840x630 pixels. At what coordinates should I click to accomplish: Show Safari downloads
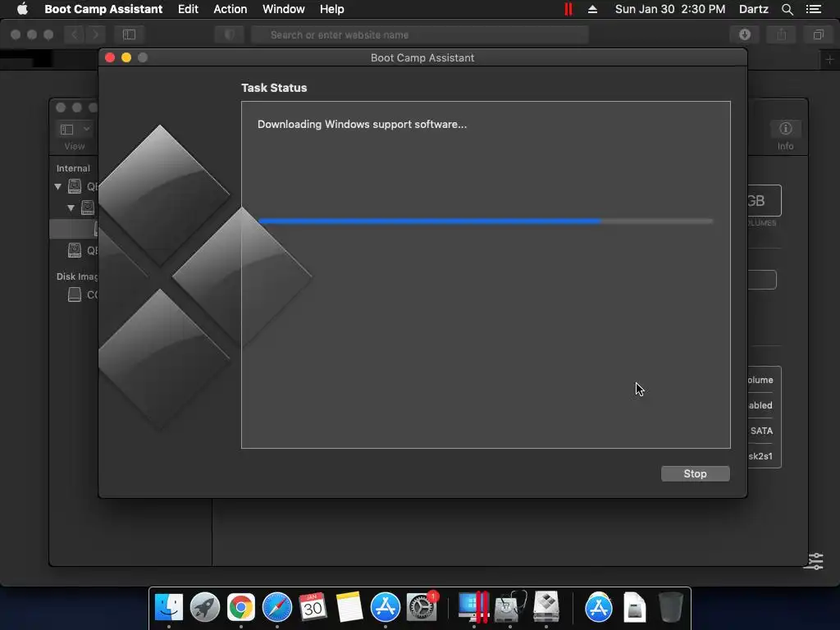[745, 34]
